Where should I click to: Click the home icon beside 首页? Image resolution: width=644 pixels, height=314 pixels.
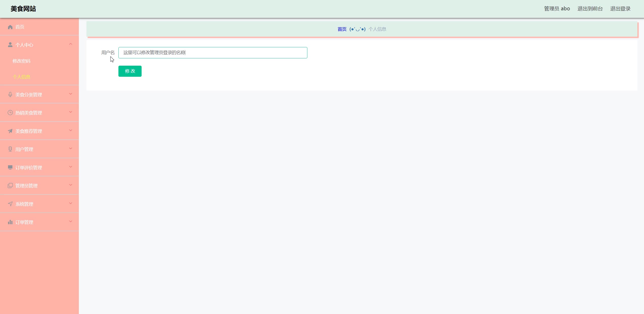point(10,27)
